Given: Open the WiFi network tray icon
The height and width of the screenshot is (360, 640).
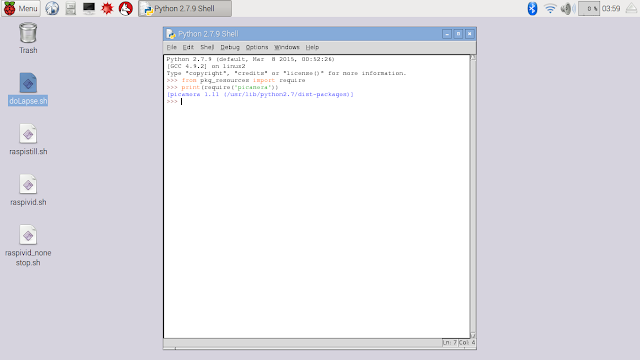Looking at the screenshot, I should pyautogui.click(x=550, y=8).
